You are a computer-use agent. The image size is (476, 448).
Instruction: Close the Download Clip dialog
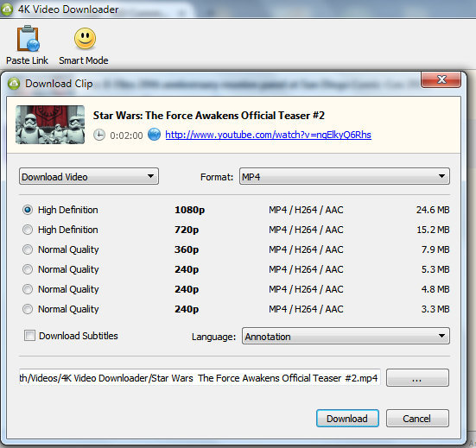[x=441, y=79]
